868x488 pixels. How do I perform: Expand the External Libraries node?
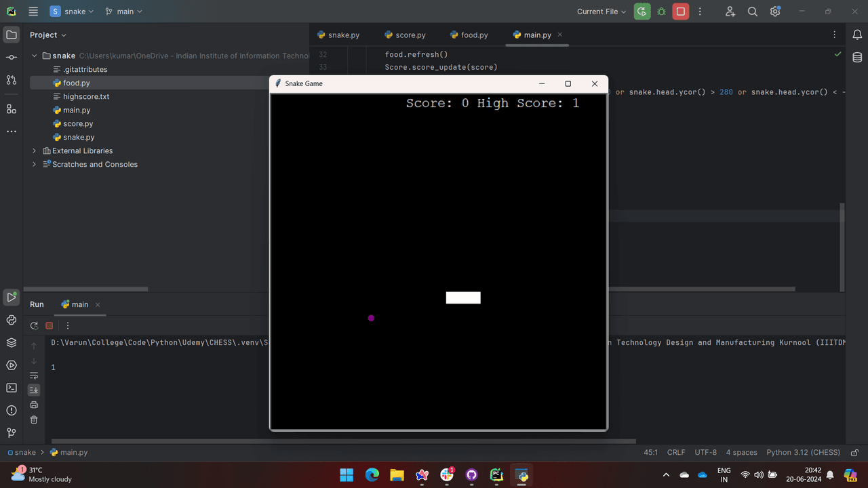(35, 150)
